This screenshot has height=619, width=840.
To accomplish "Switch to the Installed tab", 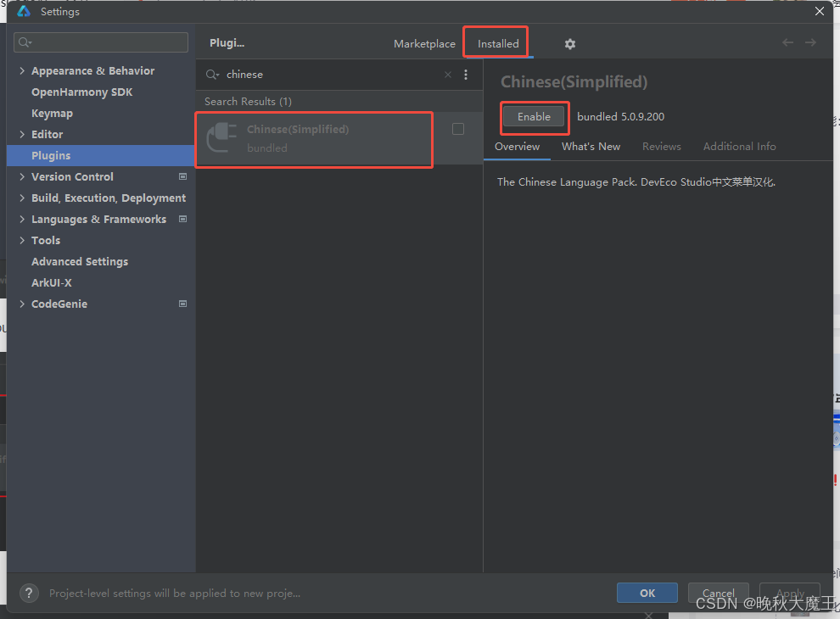I will (x=498, y=44).
